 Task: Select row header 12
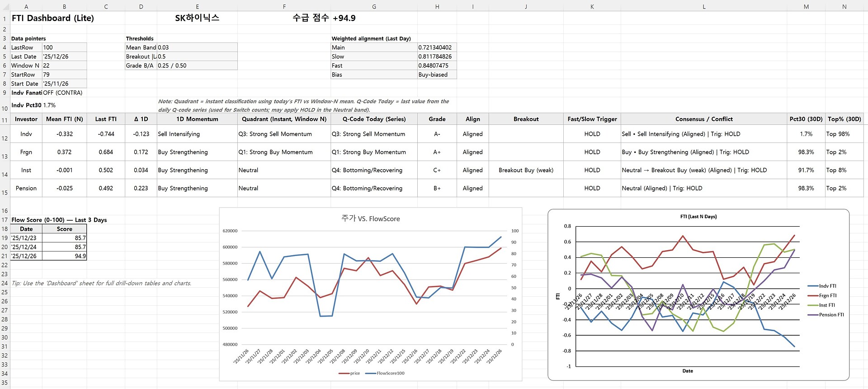[5, 138]
